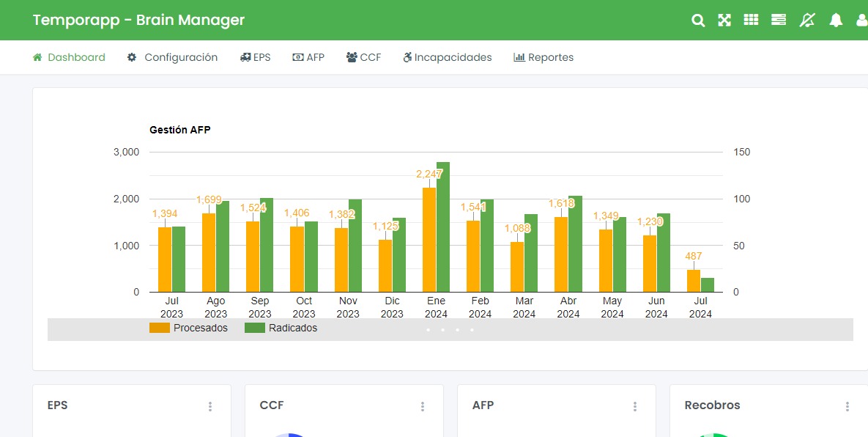Viewport: 868px width, 437px height.
Task: Click the Temporapp - Brain Manager title
Action: [x=138, y=21]
